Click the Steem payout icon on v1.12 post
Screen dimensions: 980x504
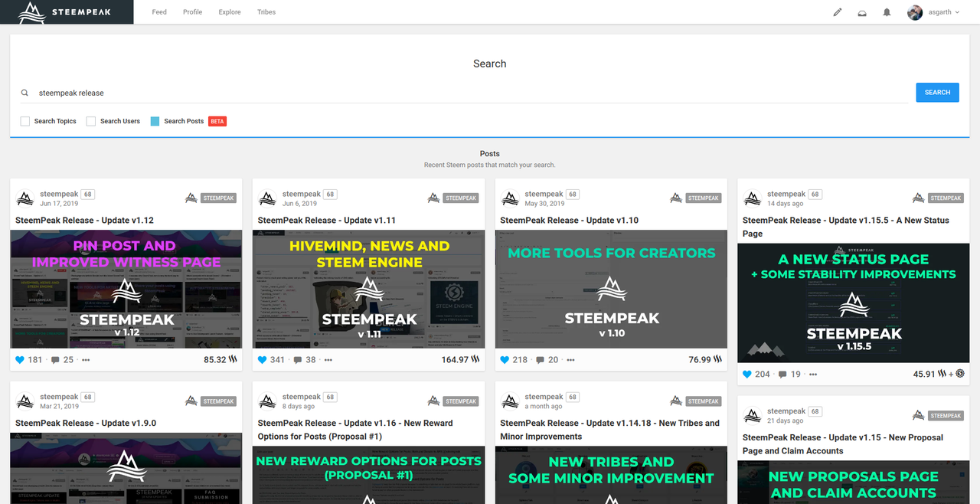tap(233, 359)
